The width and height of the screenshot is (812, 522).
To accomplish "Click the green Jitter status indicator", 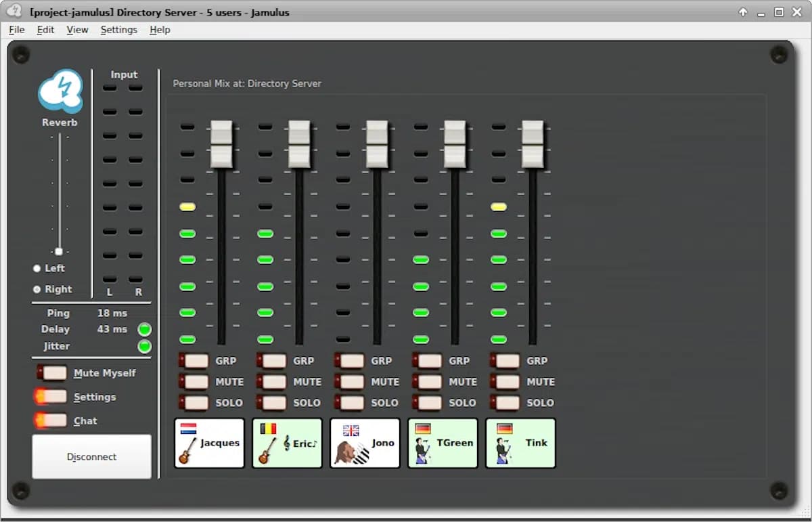I will 144,347.
